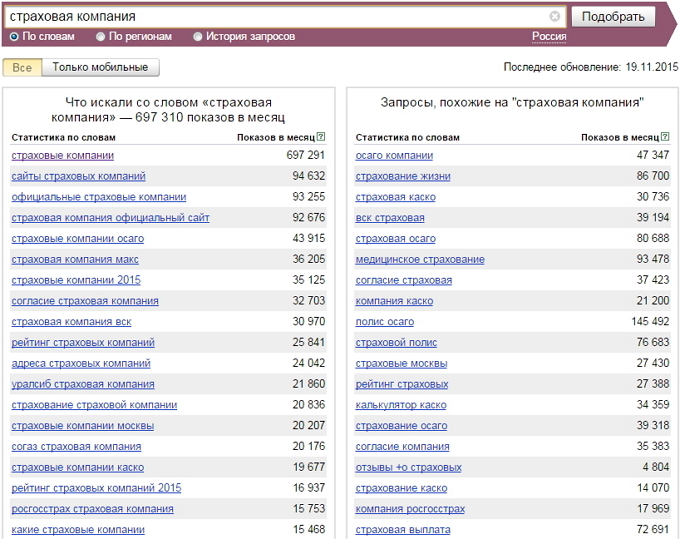The width and height of the screenshot is (680, 539).
Task: Open the 'страховая компания макс' link
Action: tap(75, 260)
